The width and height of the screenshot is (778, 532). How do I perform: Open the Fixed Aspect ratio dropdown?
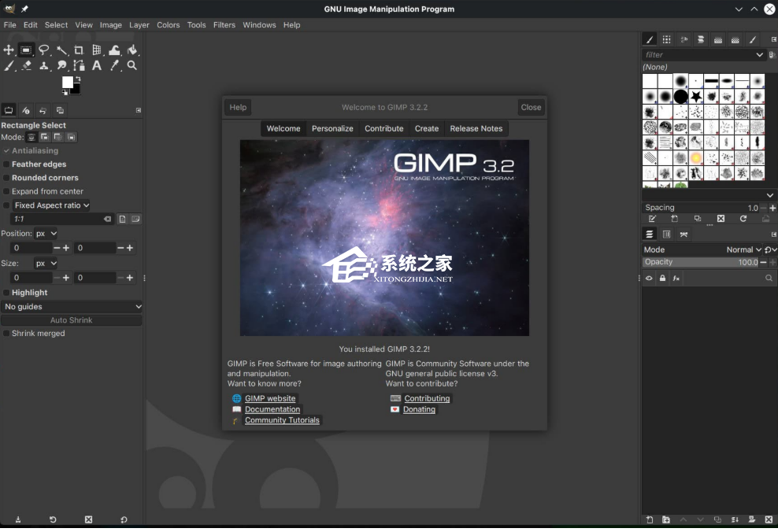52,205
